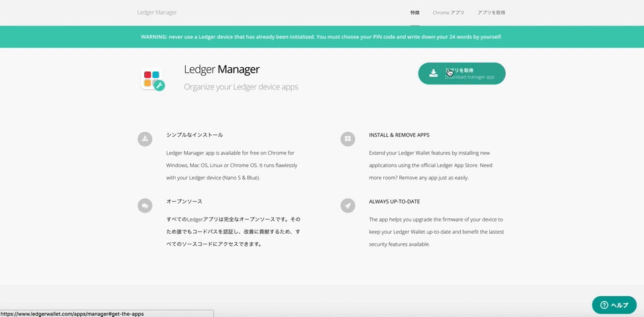Click the ledgerwallet.com status bar URL
Screen dimensions: 644x317
coord(72,314)
